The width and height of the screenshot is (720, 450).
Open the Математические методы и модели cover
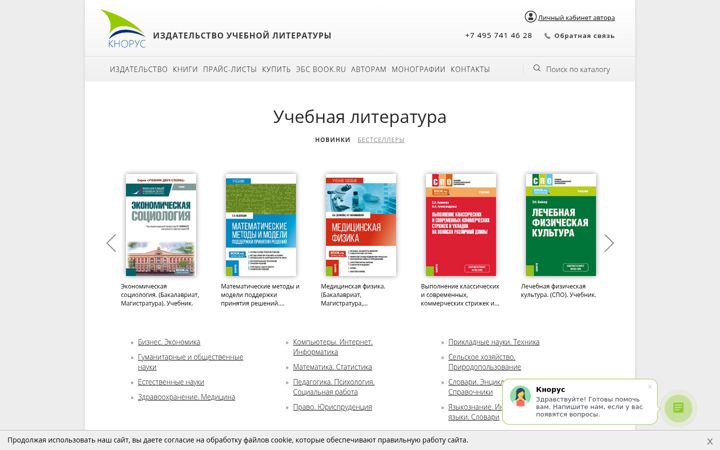coord(261,225)
